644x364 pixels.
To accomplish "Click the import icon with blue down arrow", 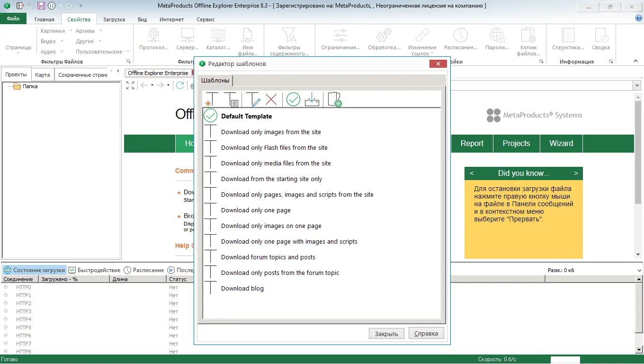I will (x=312, y=99).
